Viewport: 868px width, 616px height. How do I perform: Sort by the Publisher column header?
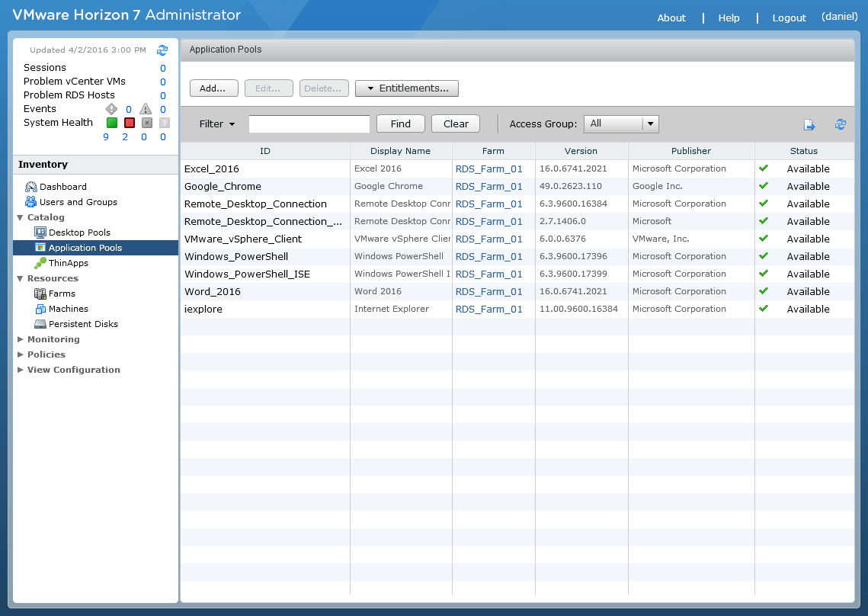(x=691, y=151)
